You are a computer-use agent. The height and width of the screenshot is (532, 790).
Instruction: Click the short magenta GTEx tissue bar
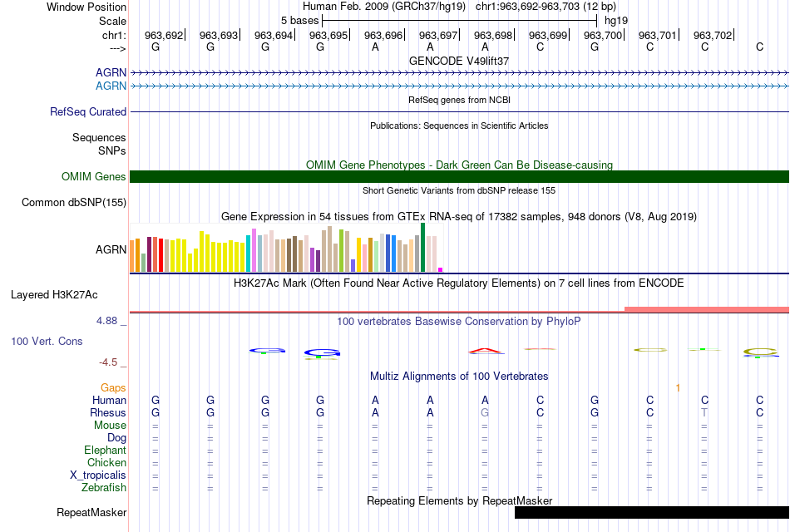441,269
